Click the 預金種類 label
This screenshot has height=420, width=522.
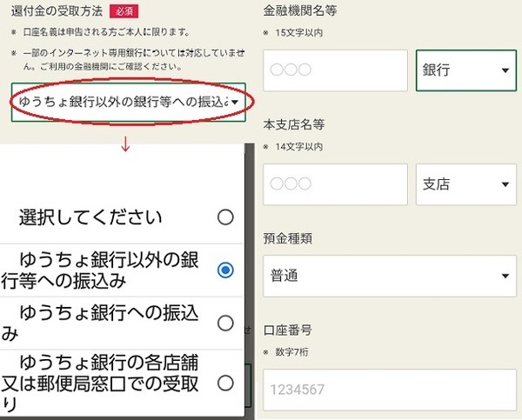pos(288,238)
